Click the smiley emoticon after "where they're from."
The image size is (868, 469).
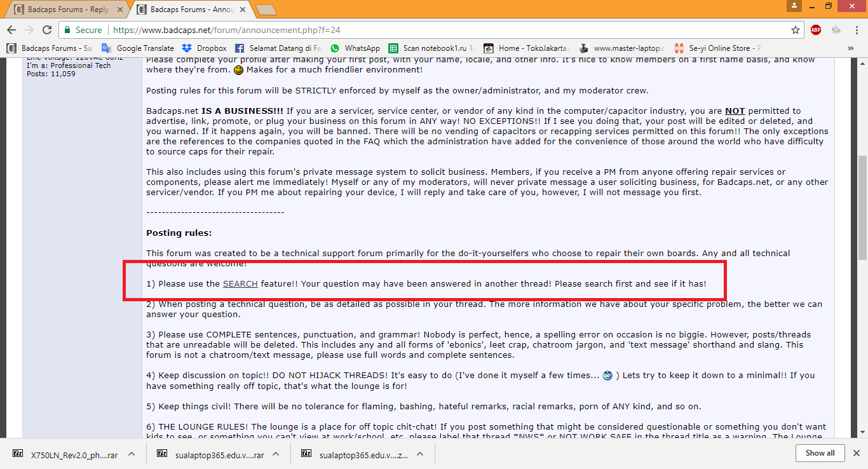click(238, 70)
